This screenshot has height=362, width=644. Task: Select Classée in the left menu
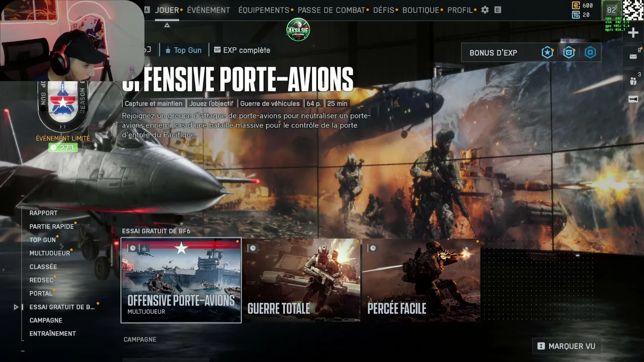pyautogui.click(x=43, y=267)
